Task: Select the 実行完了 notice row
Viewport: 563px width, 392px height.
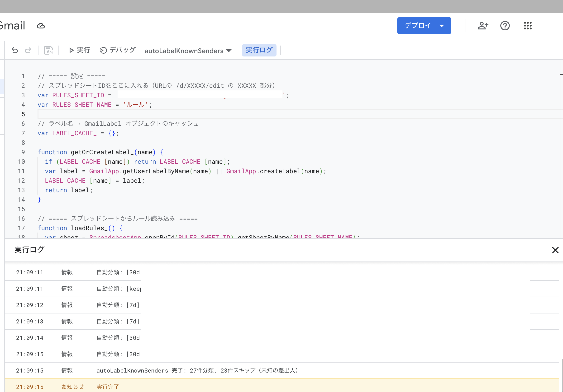Action: point(108,387)
